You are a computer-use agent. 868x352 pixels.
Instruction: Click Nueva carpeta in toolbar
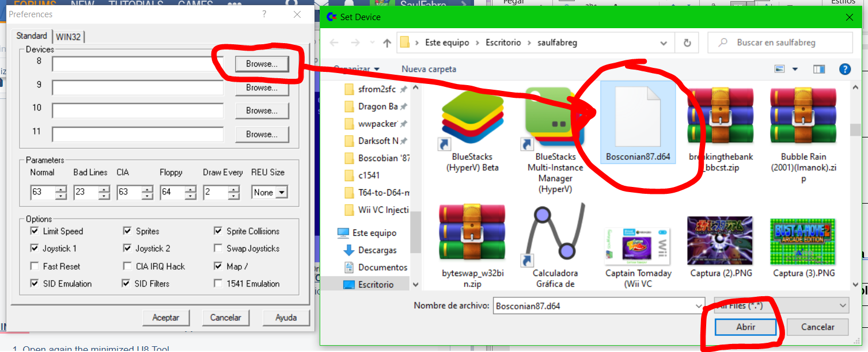tap(429, 69)
